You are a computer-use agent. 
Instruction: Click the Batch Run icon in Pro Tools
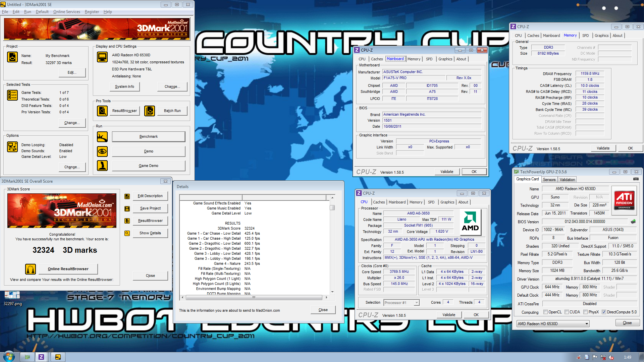(x=150, y=111)
